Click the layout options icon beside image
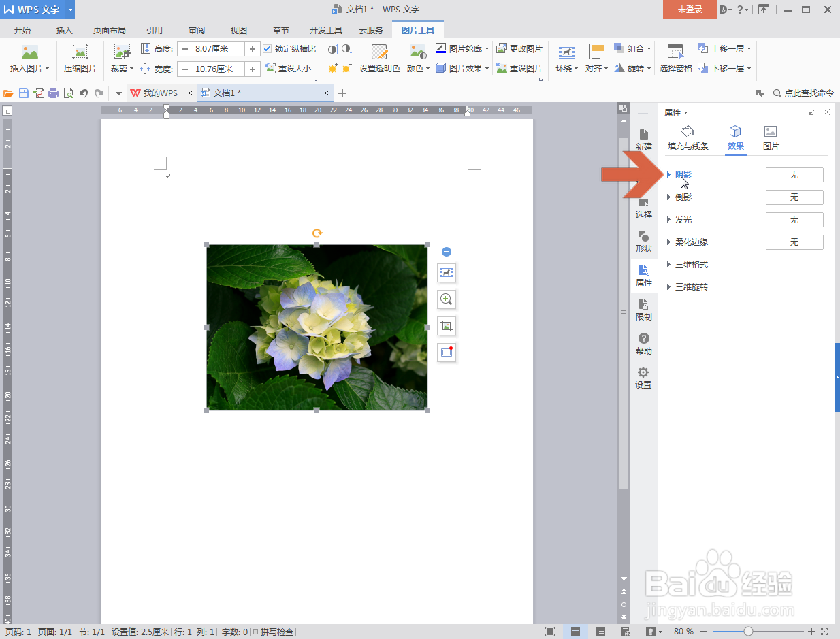 pos(447,273)
